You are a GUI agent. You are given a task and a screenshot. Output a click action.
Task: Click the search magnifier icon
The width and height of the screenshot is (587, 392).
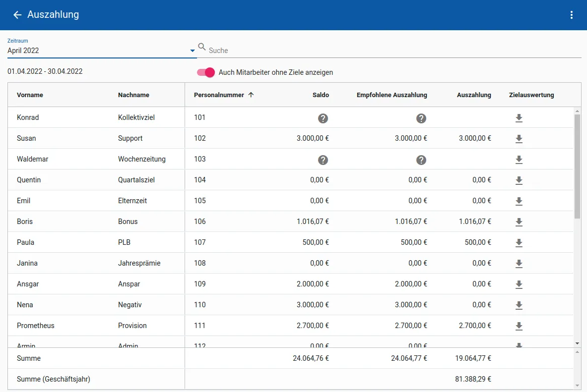pos(202,47)
